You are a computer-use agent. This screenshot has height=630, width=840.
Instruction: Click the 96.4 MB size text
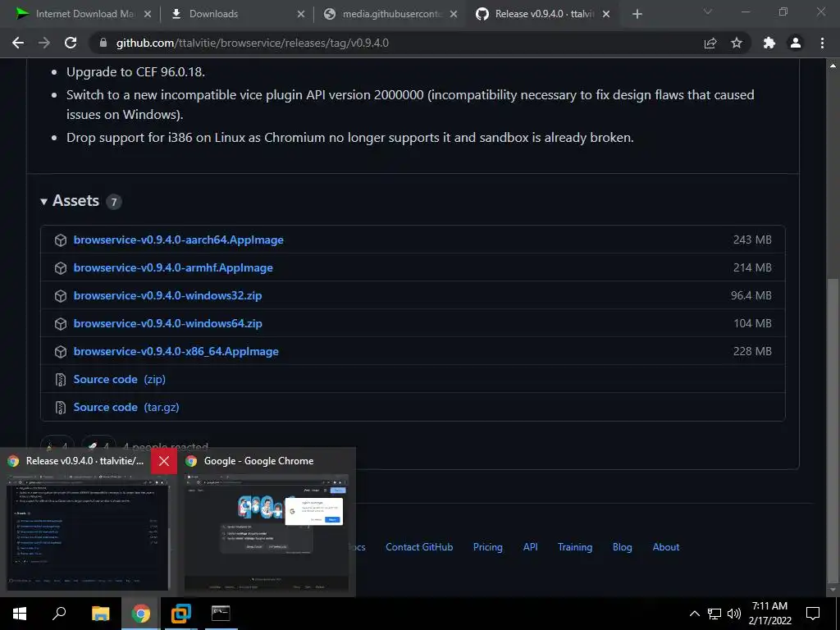tap(751, 295)
